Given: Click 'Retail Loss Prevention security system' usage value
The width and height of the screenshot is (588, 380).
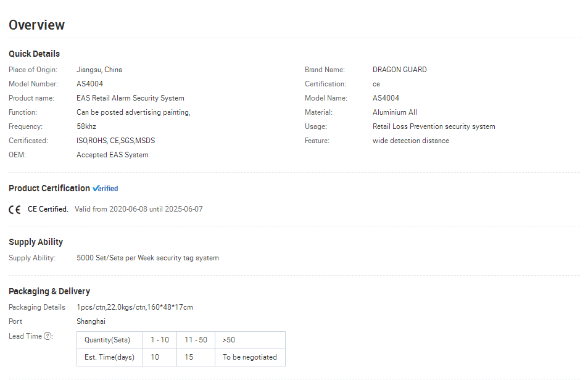Looking at the screenshot, I should pyautogui.click(x=434, y=126).
